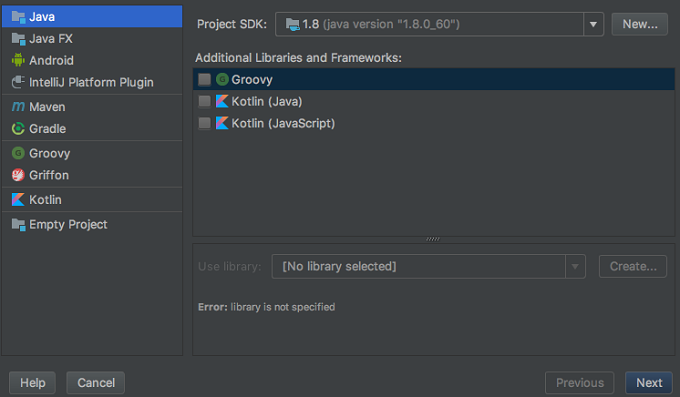Select the Android robot icon in sidebar

tap(18, 60)
